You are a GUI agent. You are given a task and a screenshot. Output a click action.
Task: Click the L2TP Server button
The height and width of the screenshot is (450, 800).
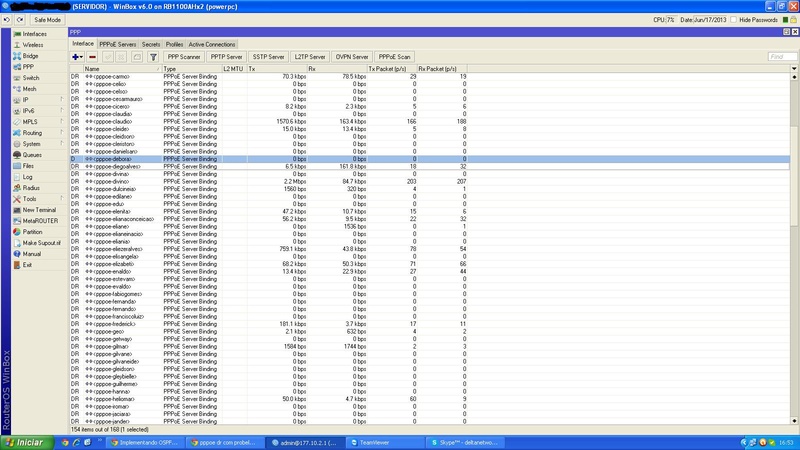[x=310, y=57]
